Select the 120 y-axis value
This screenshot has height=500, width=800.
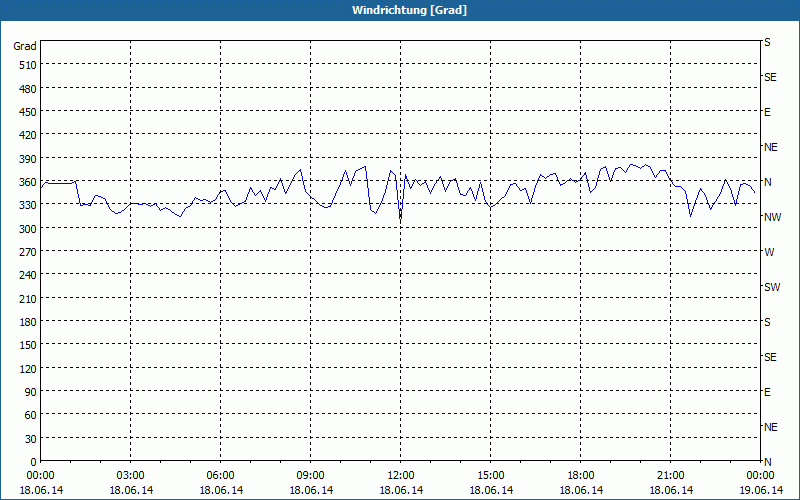[28, 368]
